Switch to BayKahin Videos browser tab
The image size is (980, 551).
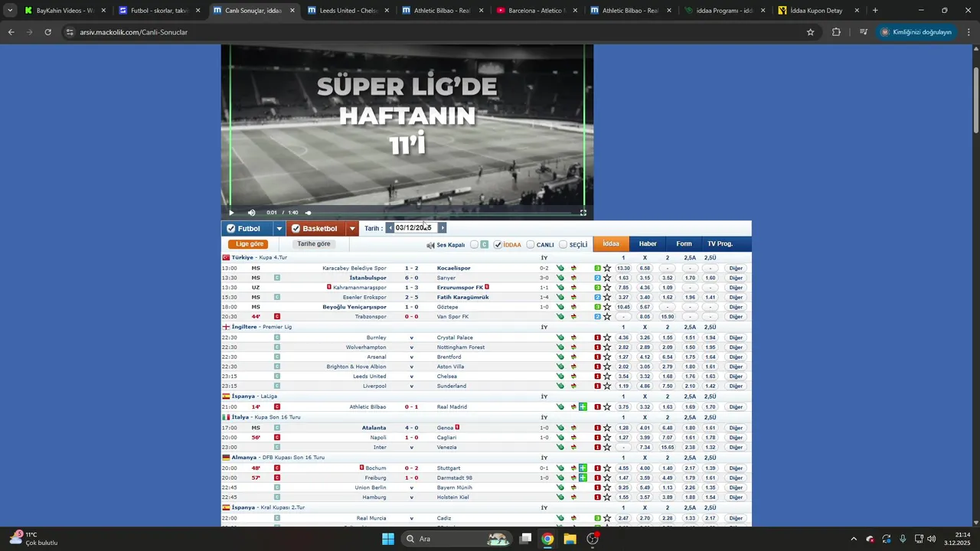click(64, 11)
